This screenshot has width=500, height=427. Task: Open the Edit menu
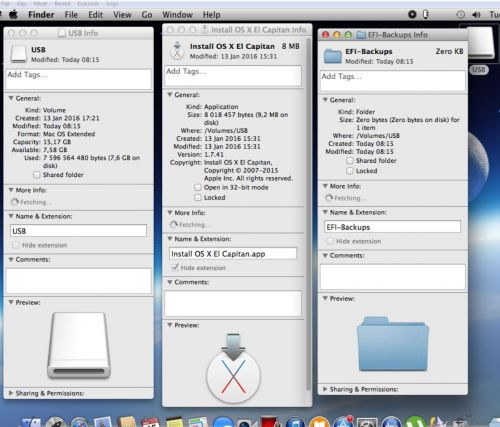[95, 15]
